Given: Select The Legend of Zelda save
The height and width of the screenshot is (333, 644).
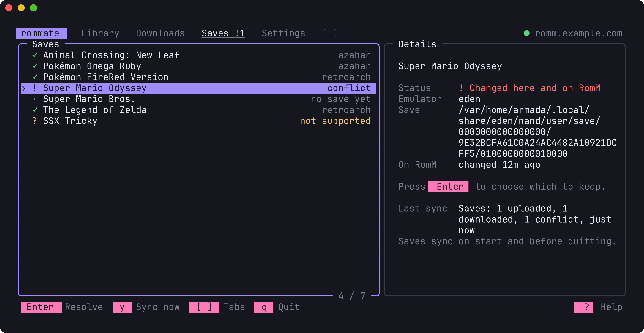Looking at the screenshot, I should click(x=199, y=110).
